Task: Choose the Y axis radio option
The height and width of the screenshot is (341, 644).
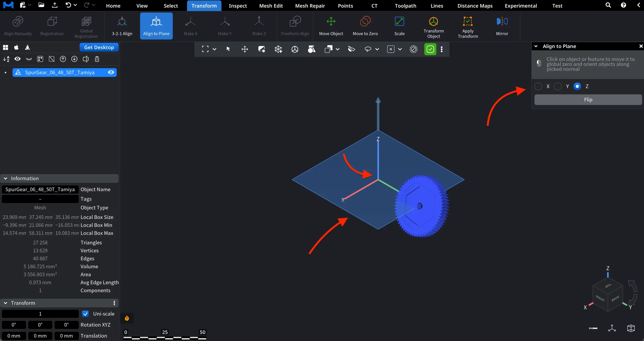Action: tap(558, 86)
